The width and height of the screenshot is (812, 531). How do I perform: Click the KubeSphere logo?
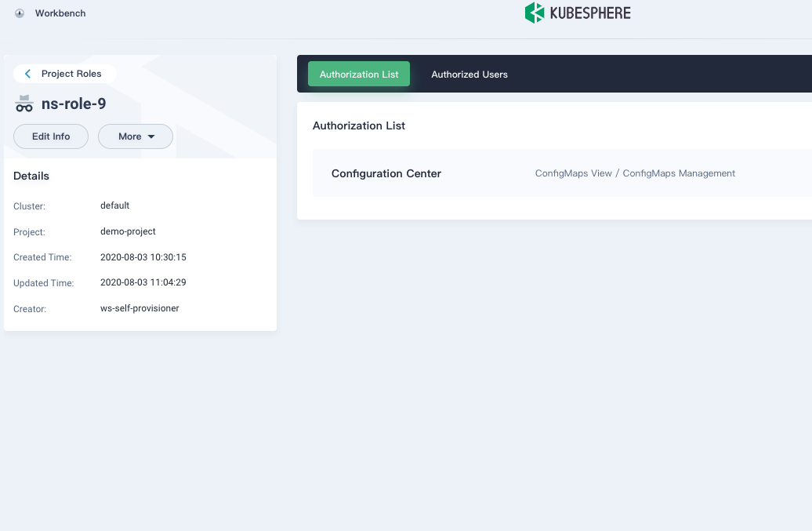pyautogui.click(x=578, y=13)
